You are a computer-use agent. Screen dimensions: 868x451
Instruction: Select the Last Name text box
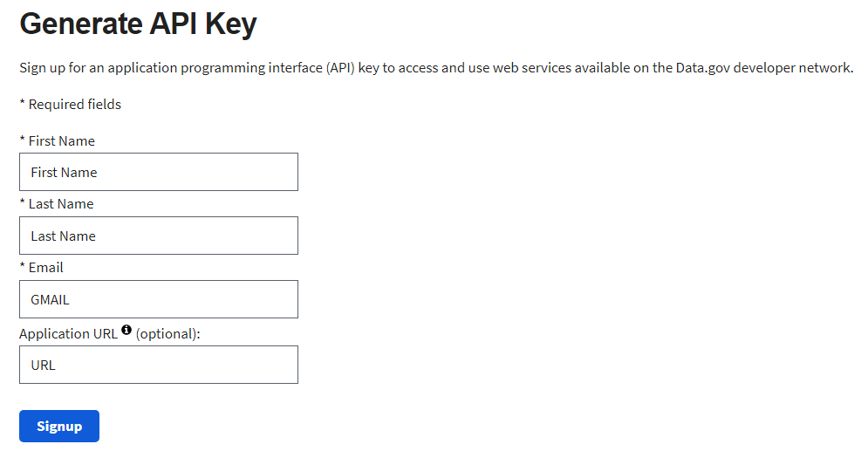pos(159,236)
